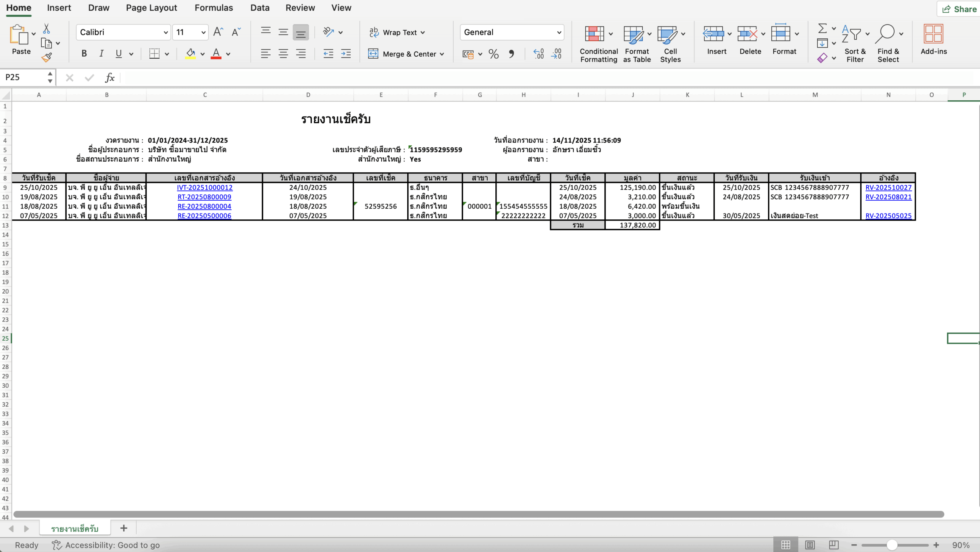Open the Merge & Center dropdown arrow

442,54
